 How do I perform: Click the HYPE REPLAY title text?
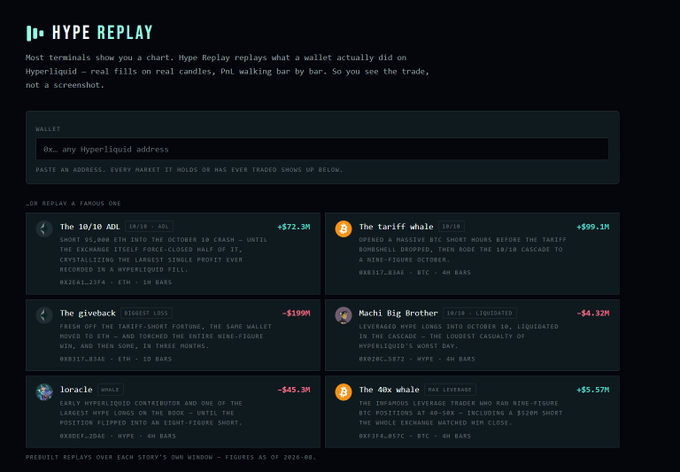click(x=102, y=33)
